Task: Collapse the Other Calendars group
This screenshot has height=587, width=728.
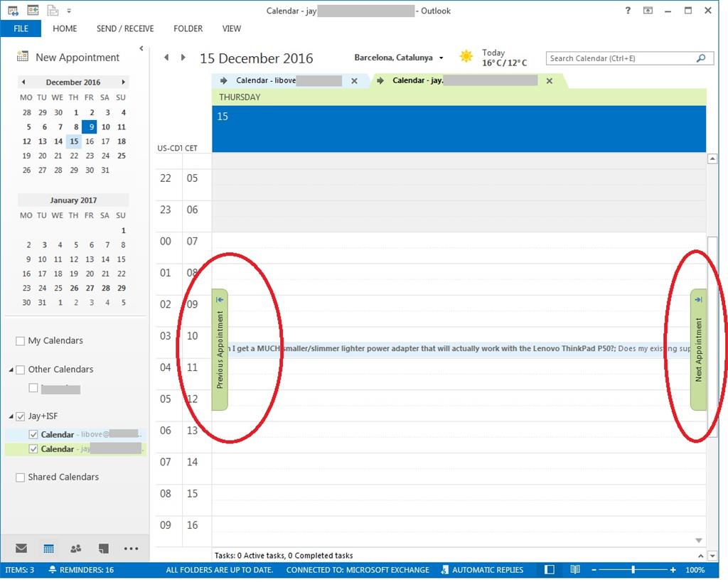Action: tap(11, 370)
